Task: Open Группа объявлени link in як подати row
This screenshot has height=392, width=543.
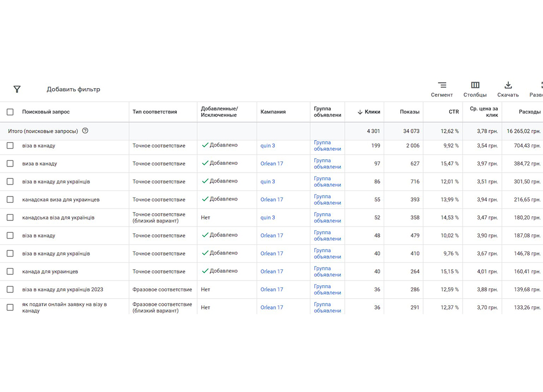Action: point(327,307)
